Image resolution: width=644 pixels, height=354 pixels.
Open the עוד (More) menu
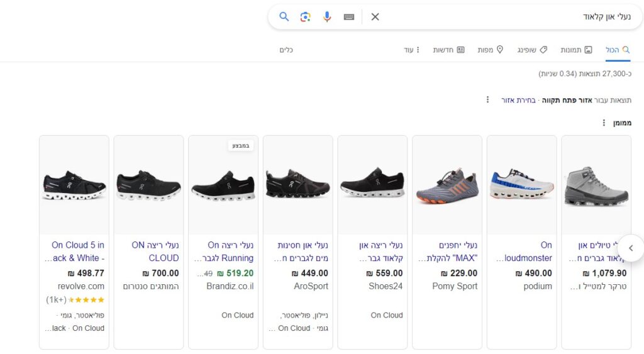[x=412, y=50]
